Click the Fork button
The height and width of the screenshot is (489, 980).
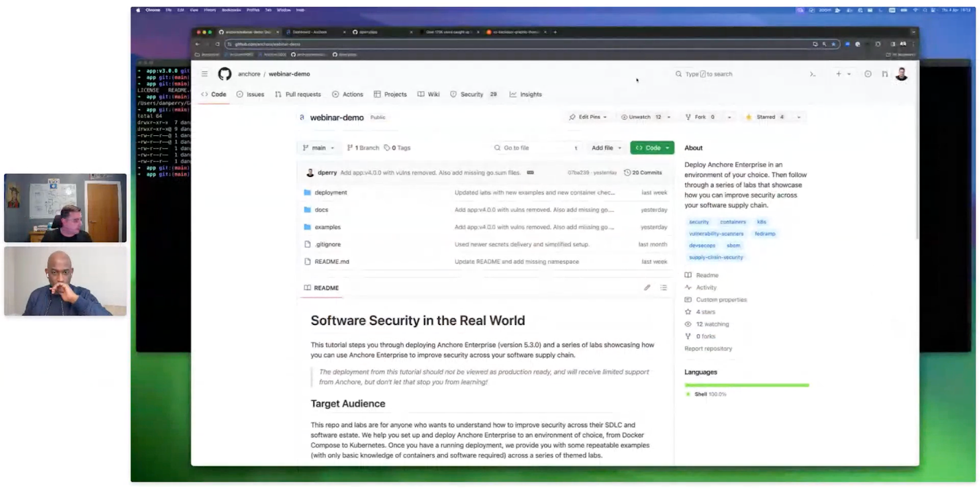click(700, 117)
